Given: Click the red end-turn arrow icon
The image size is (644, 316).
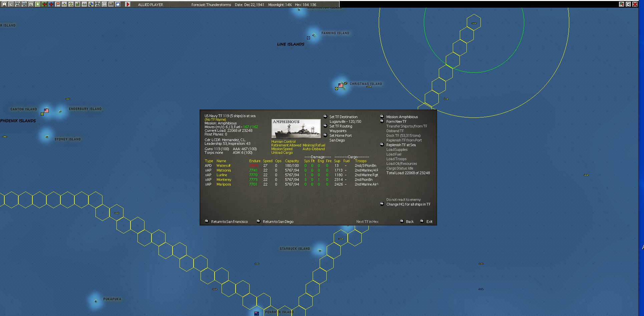Looking at the screenshot, I should point(127,4).
